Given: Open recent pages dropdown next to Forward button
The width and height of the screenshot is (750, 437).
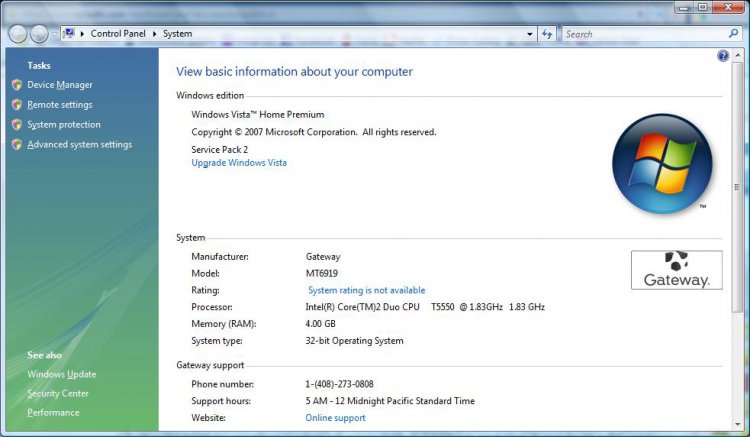Looking at the screenshot, I should (x=54, y=34).
